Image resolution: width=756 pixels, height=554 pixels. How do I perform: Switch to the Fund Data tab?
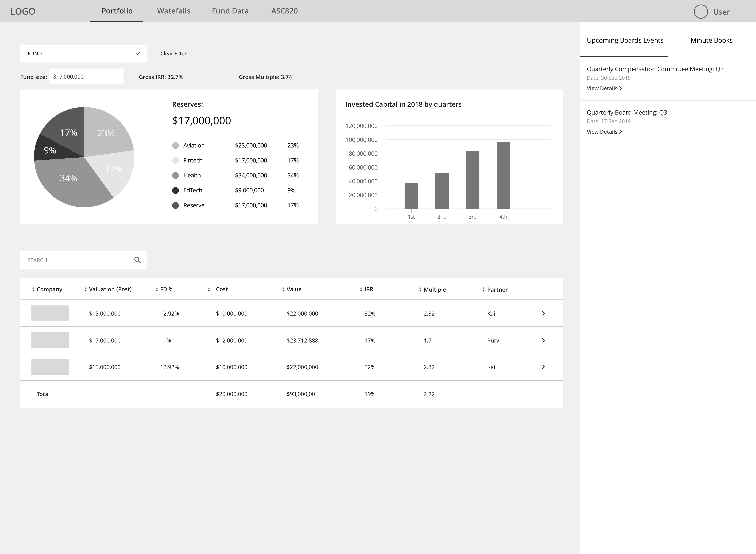tap(230, 11)
